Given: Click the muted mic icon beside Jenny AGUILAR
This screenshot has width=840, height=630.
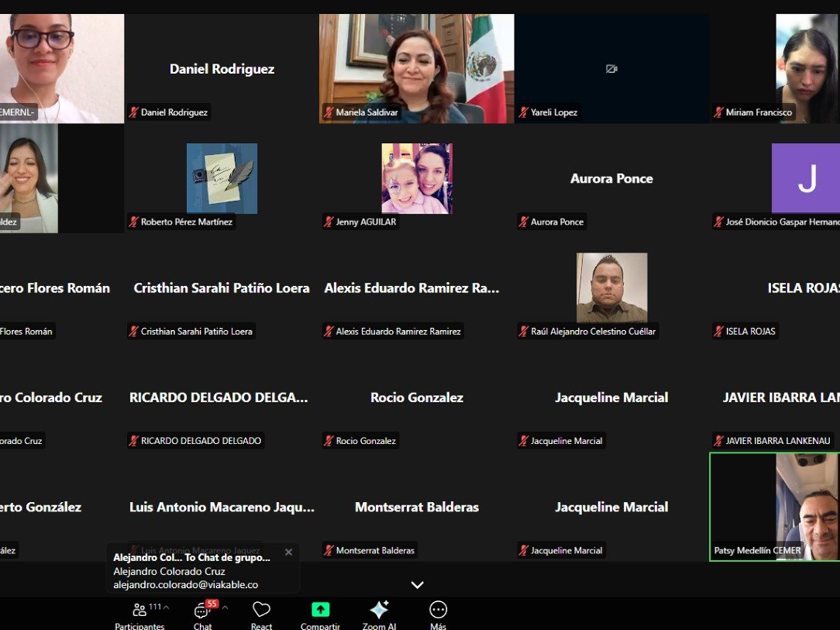Looking at the screenshot, I should 329,222.
